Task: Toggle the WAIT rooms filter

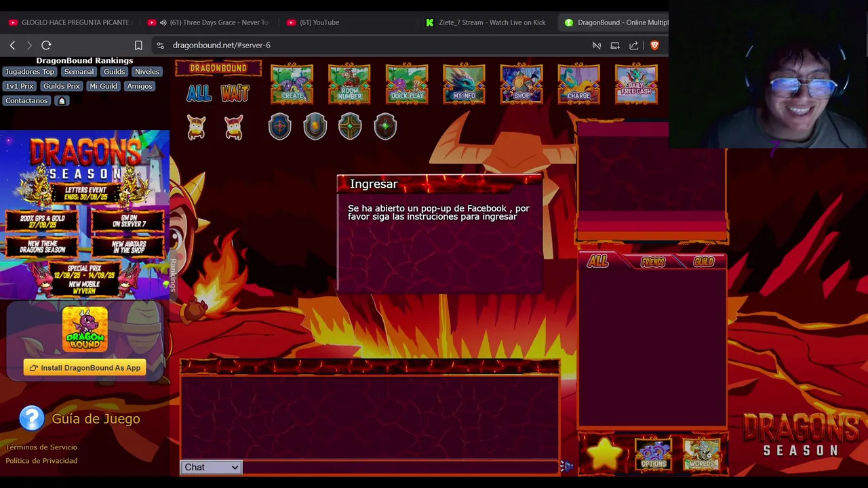Action: [x=235, y=93]
